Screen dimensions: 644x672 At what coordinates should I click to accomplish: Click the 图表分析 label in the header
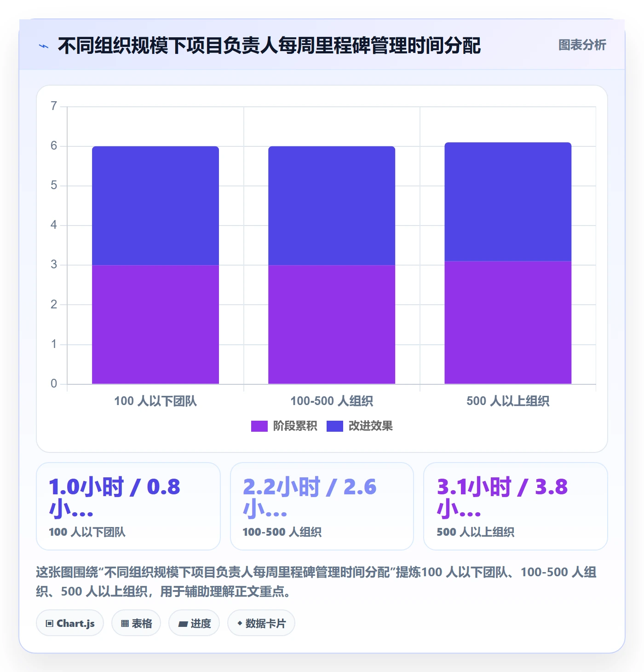[x=582, y=45]
